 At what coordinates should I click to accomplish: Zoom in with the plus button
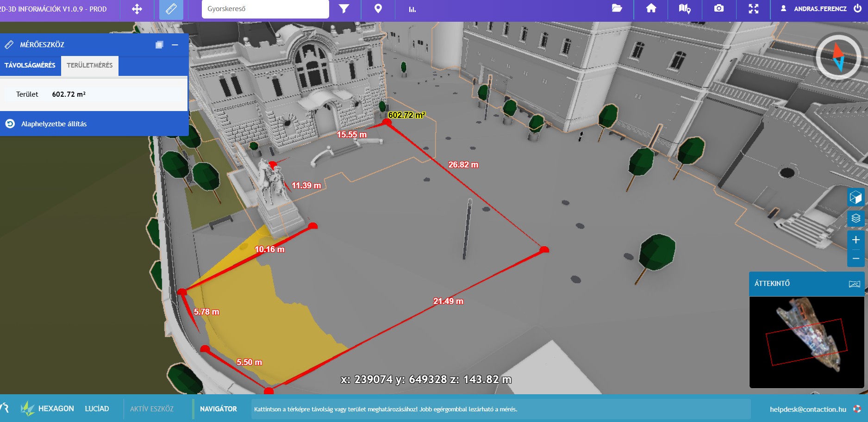[x=856, y=240]
